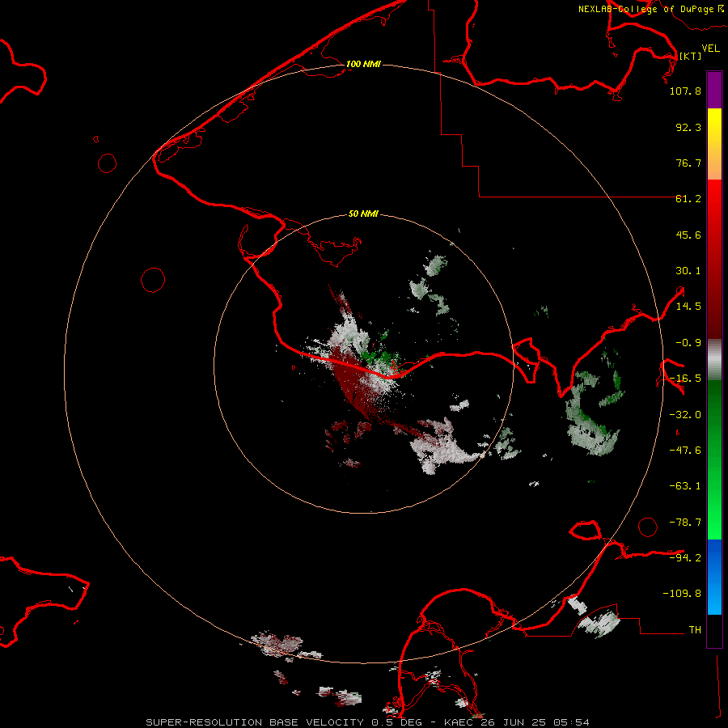This screenshot has height=728, width=728.
Task: Click the purple segment of velocity color bar
Action: tap(714, 90)
